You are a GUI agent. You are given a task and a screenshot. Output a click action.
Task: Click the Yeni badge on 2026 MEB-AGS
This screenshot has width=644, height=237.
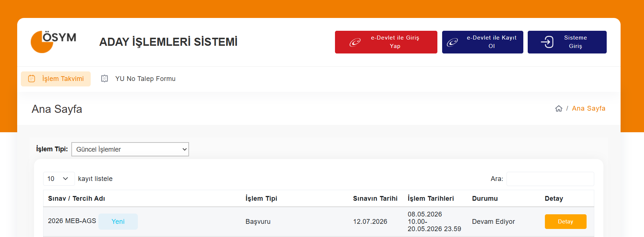[118, 222]
